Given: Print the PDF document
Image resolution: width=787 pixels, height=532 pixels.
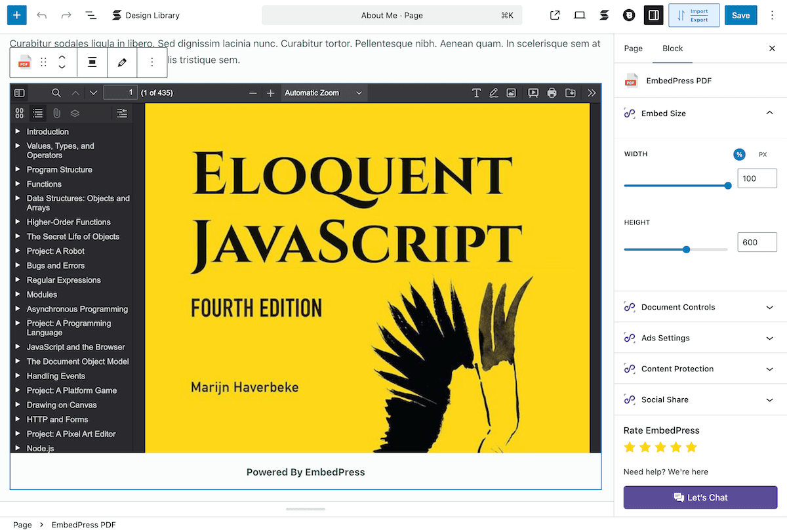Looking at the screenshot, I should coord(552,93).
